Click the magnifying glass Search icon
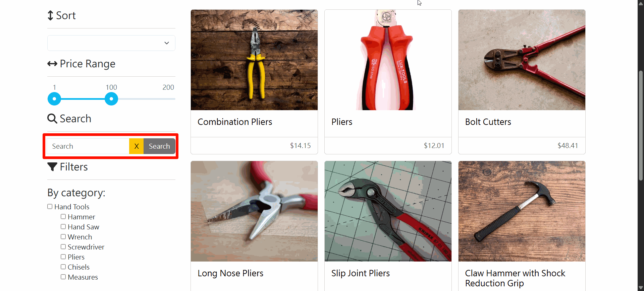 (x=52, y=119)
